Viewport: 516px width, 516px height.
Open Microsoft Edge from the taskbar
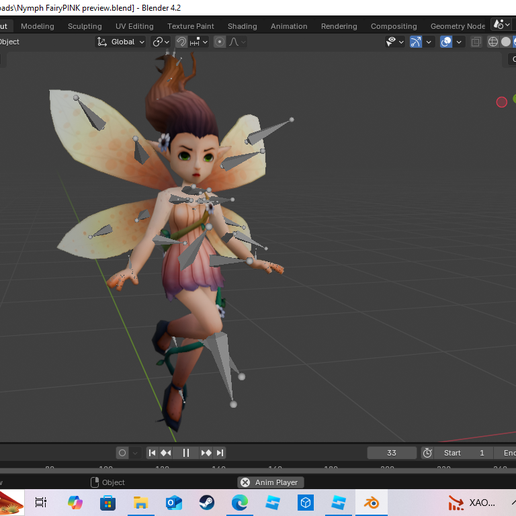coord(240,503)
